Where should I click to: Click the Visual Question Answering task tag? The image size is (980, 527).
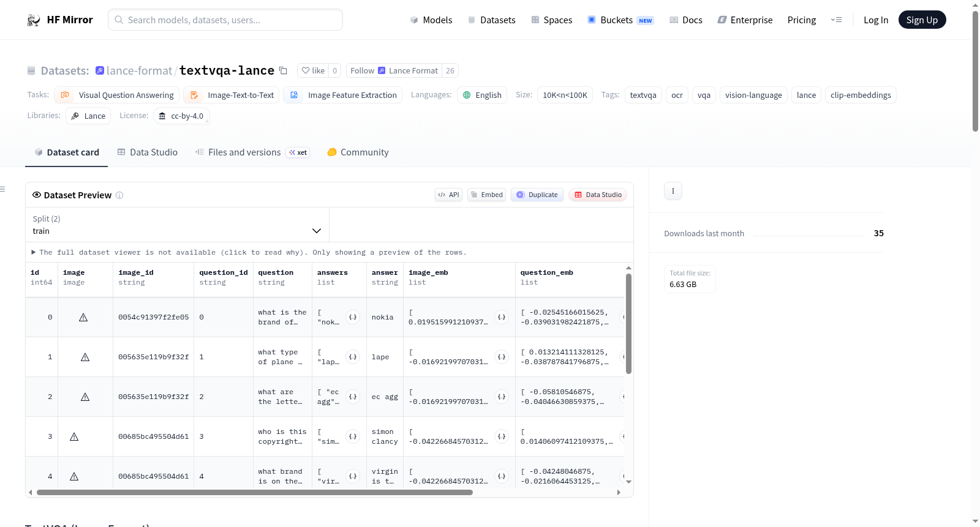click(117, 95)
